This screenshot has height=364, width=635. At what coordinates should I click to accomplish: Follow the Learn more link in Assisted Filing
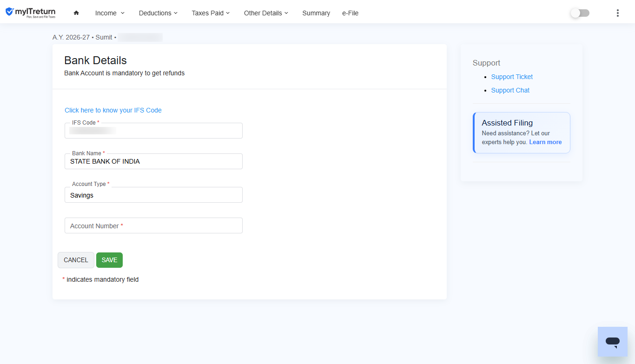coord(545,142)
